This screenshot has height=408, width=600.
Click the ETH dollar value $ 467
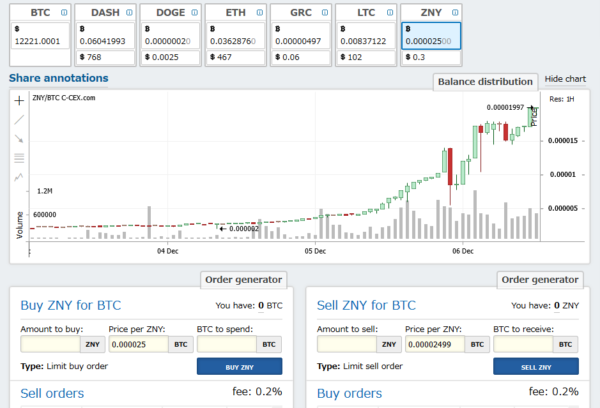[x=235, y=57]
